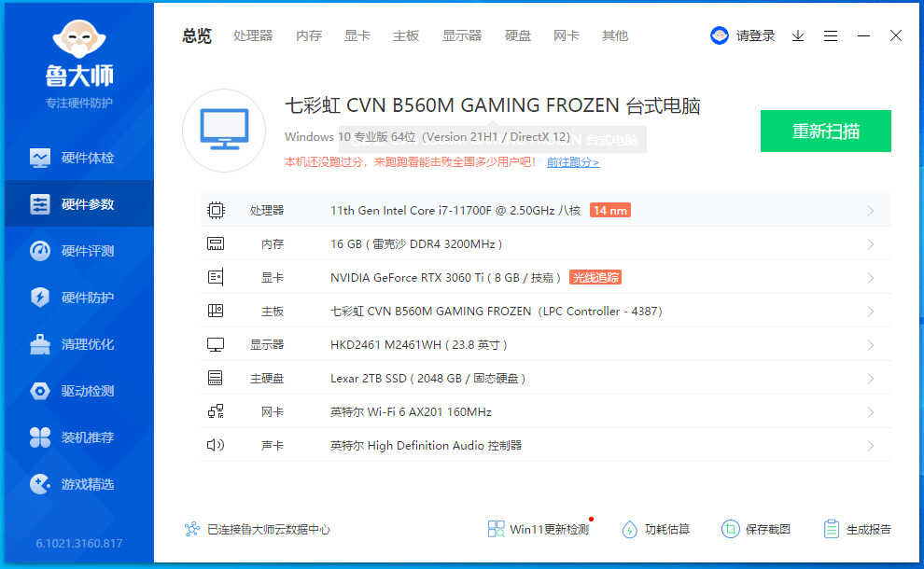This screenshot has height=569, width=924.
Task: Follow the 前往跑分 link
Action: click(573, 162)
